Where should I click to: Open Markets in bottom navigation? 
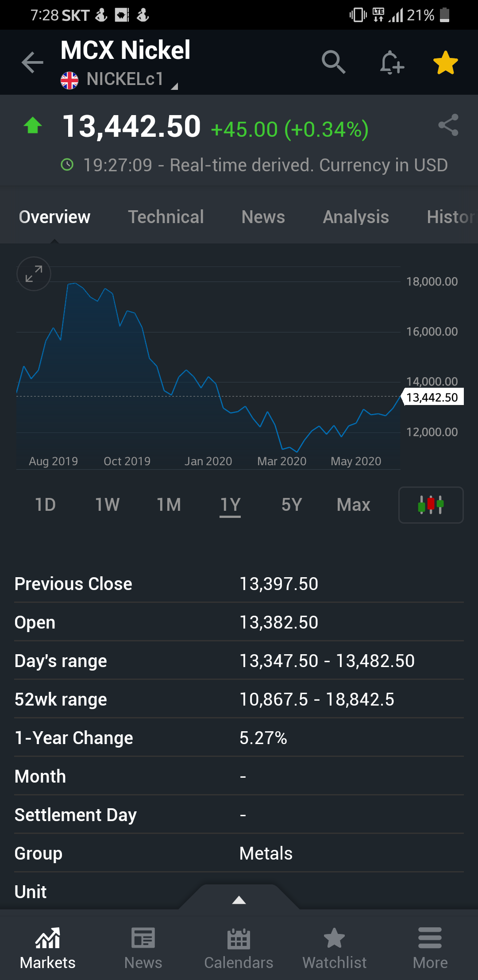[x=48, y=948]
